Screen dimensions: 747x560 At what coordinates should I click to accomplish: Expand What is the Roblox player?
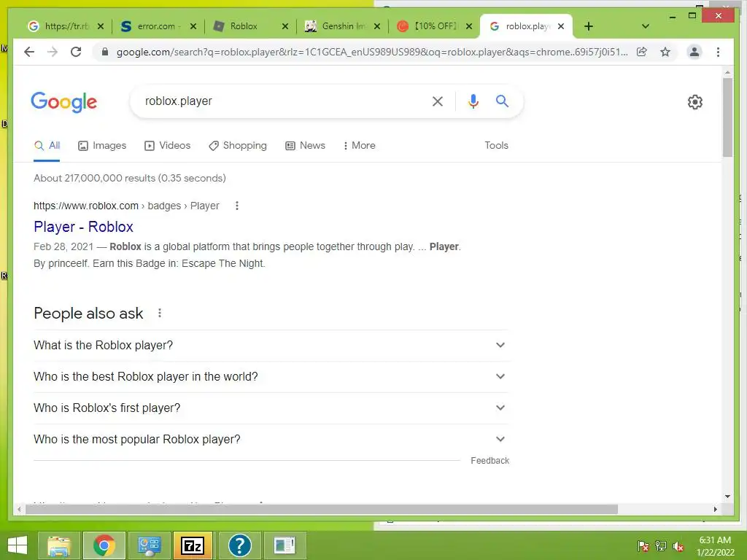pyautogui.click(x=271, y=345)
